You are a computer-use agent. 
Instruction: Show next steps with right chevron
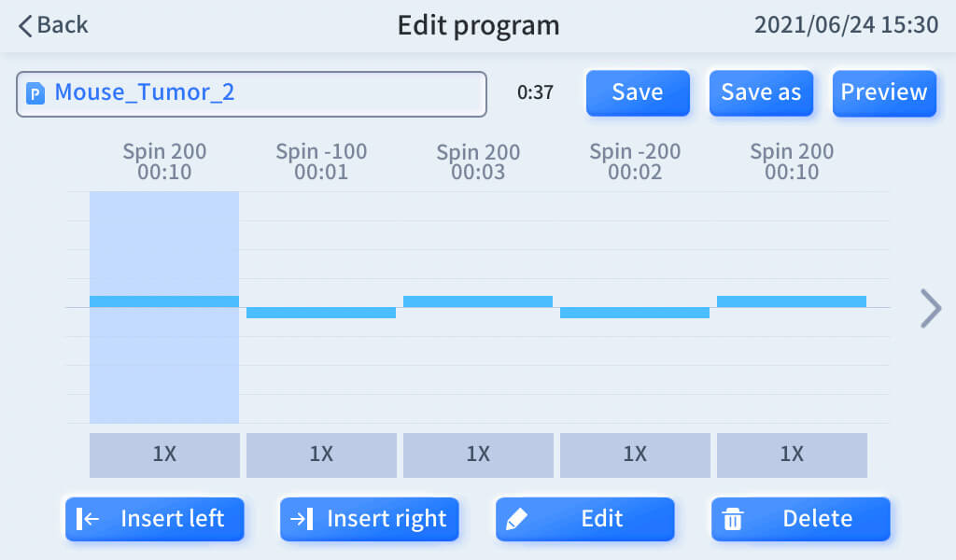(930, 308)
